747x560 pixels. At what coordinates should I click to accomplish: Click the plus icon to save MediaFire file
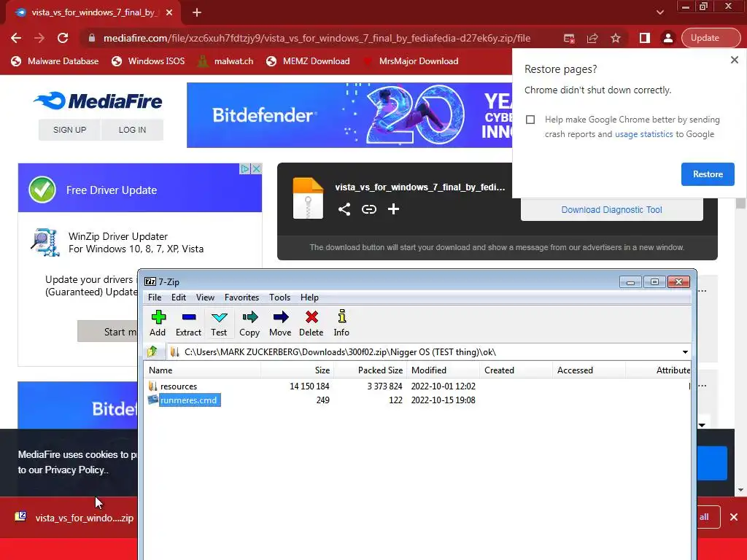tap(393, 209)
